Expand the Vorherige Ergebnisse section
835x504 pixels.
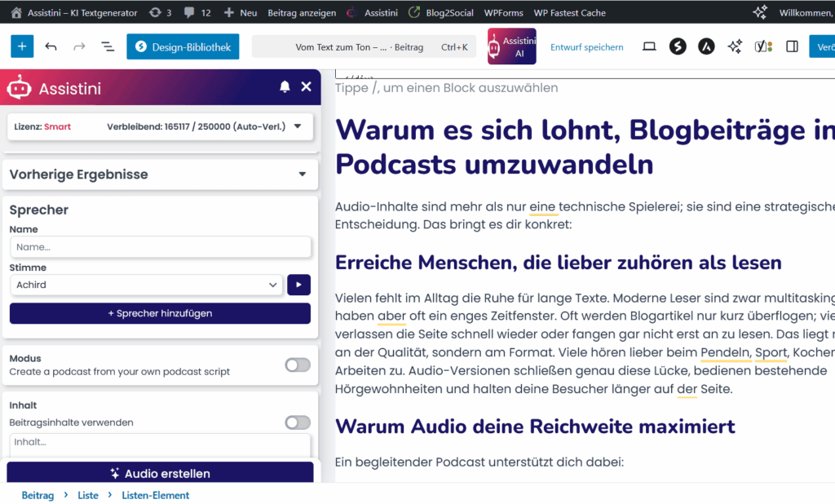coord(160,174)
